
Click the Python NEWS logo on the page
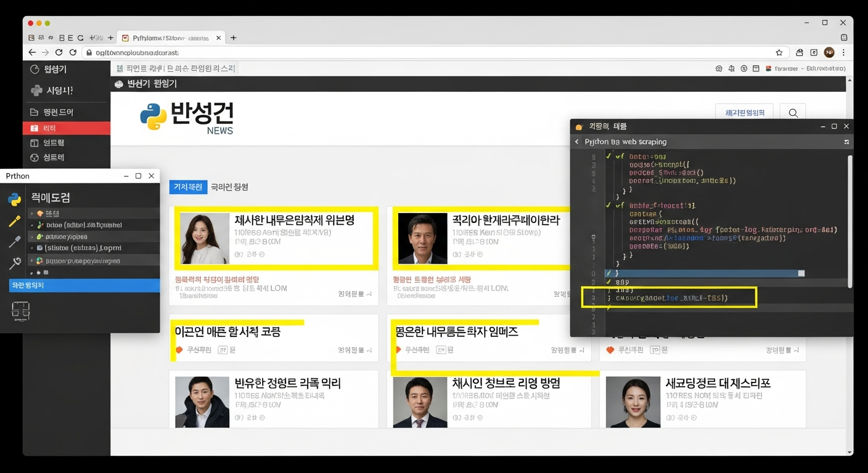[x=185, y=116]
